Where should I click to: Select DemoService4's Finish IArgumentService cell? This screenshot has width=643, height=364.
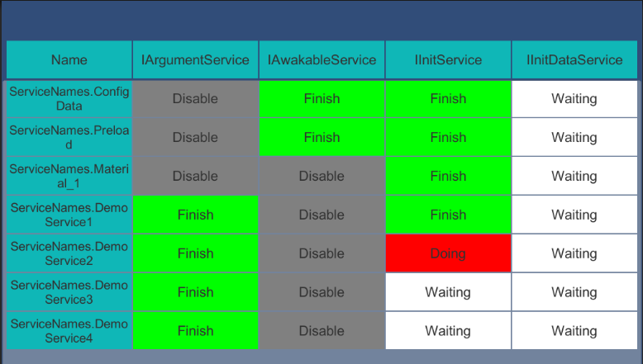[x=195, y=331]
